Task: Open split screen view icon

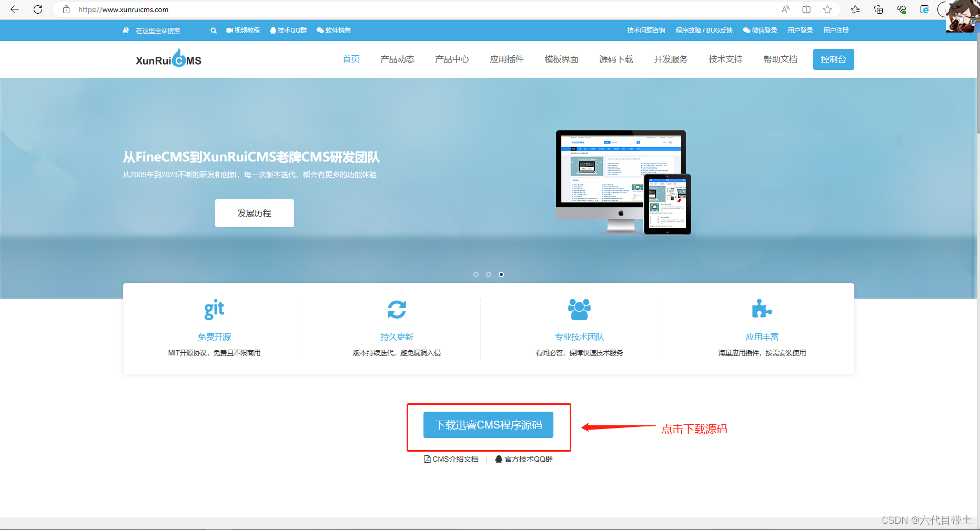Action: (x=806, y=9)
